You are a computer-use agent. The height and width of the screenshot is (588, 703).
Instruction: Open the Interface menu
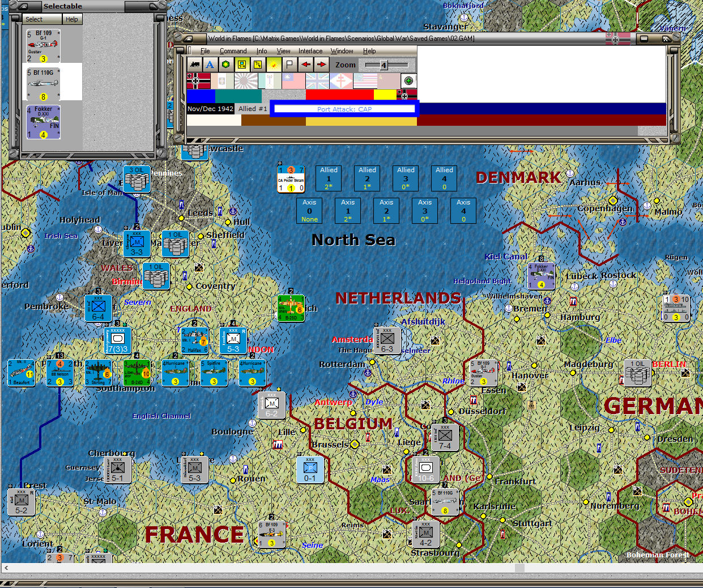(310, 51)
